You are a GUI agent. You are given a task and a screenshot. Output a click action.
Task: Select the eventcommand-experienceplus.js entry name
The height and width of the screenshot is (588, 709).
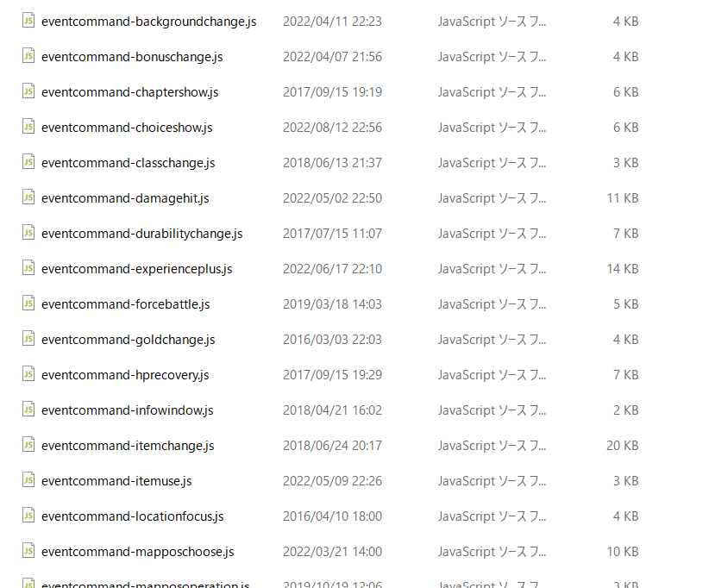136,269
